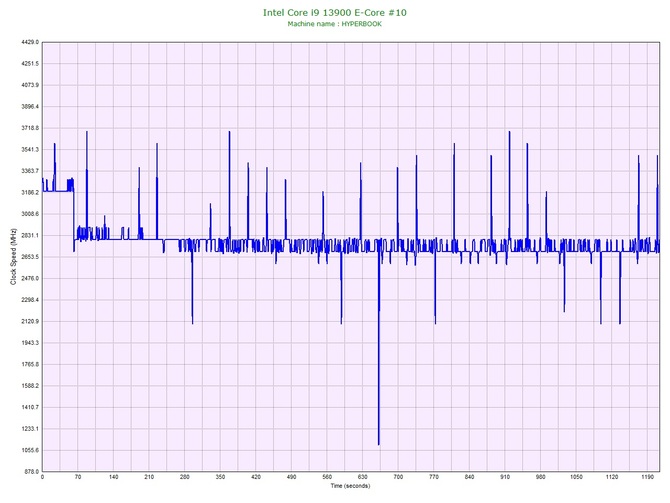Click the y-axis value 4251.5
The image size is (670, 503).
[30, 64]
